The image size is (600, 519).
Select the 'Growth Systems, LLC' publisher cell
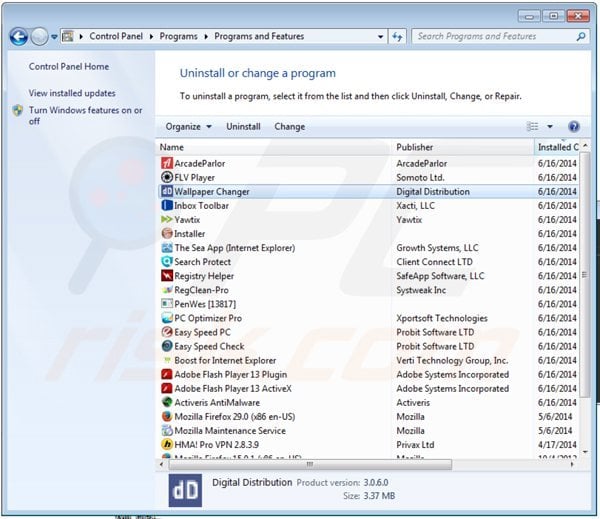coord(437,248)
